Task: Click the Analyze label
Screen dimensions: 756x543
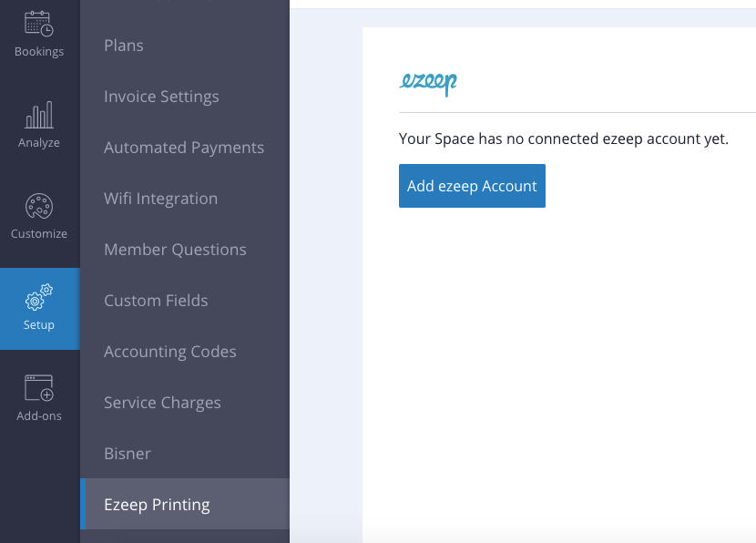Action: (x=39, y=143)
